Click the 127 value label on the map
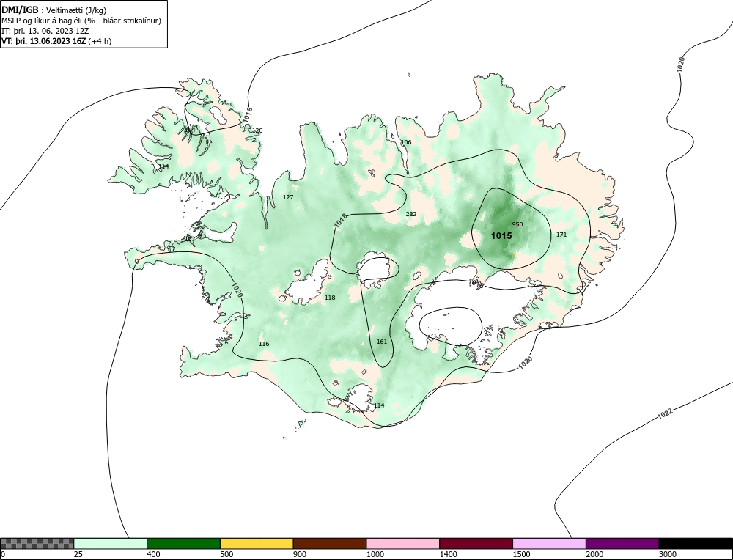The width and height of the screenshot is (733, 560). click(288, 197)
